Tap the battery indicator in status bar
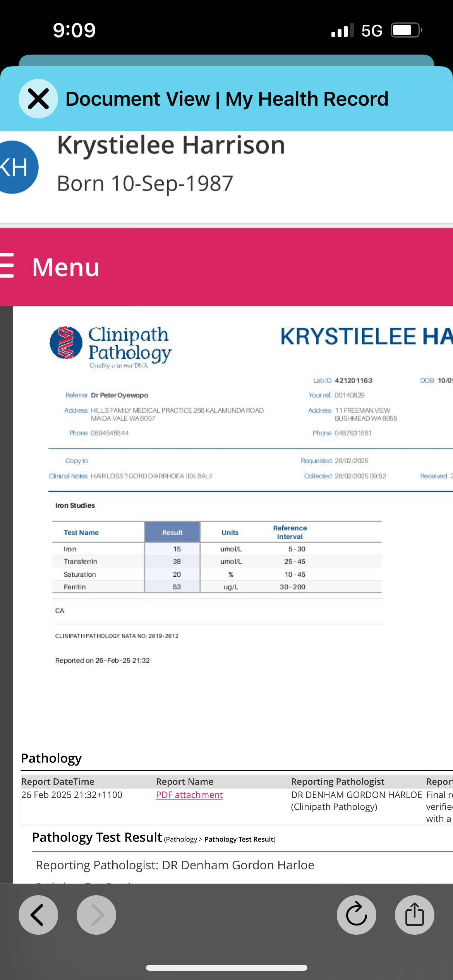 406,30
